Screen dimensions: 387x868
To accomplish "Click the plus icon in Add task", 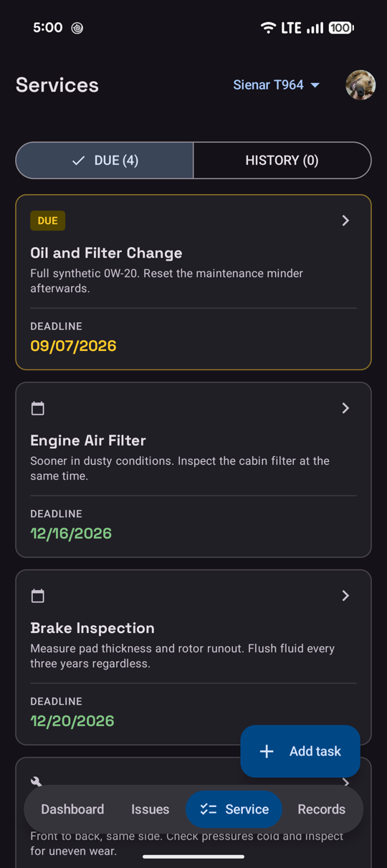I will [267, 751].
